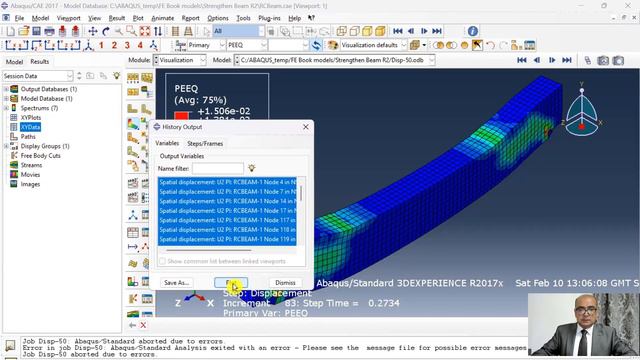This screenshot has width=640, height=360.
Task: Click the output variables vertical scrollbar
Action: [301, 193]
